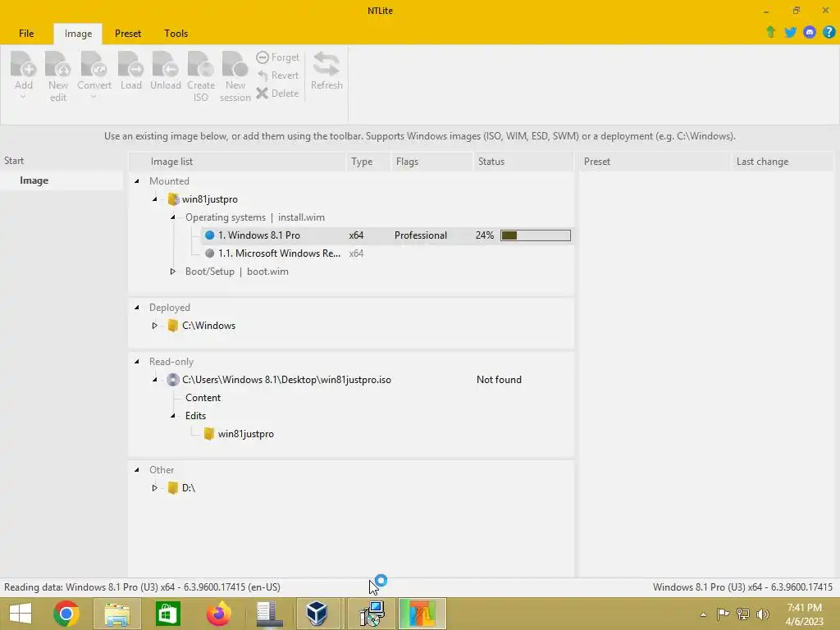Click the grey dot of Microsoft Windows Re...

coord(209,253)
